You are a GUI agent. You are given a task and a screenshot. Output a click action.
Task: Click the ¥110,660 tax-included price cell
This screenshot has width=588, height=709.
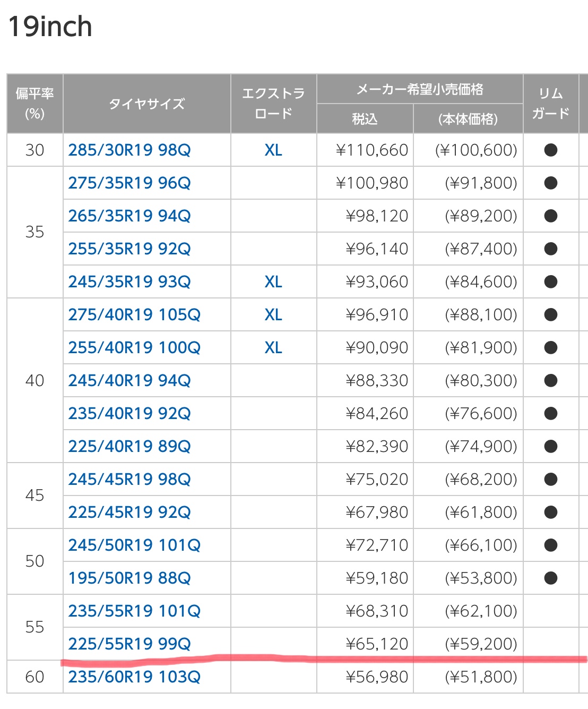pyautogui.click(x=371, y=150)
